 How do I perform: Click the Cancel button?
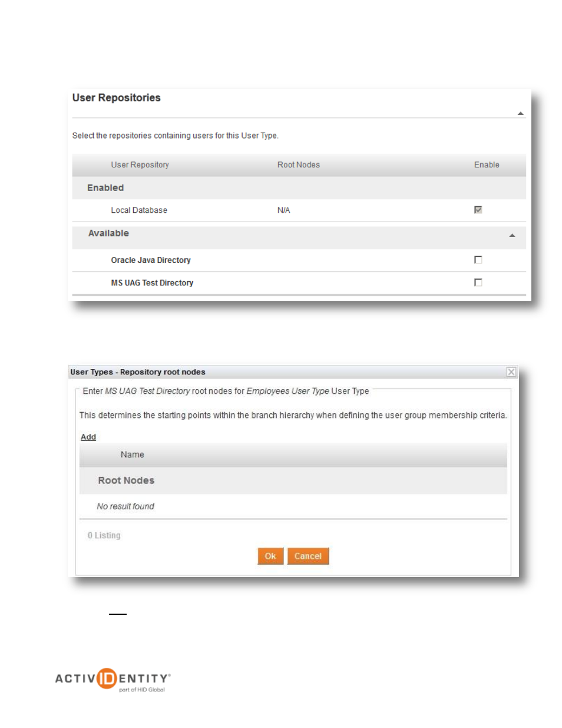click(308, 556)
